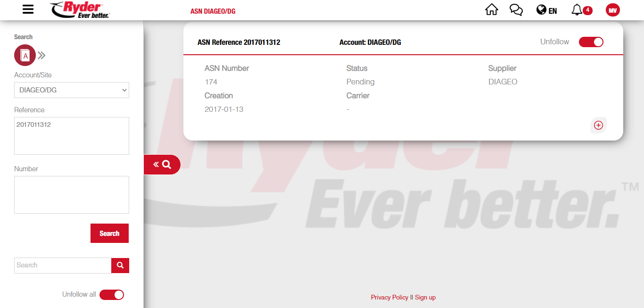
Task: Open the MV user profile avatar
Action: 612,10
